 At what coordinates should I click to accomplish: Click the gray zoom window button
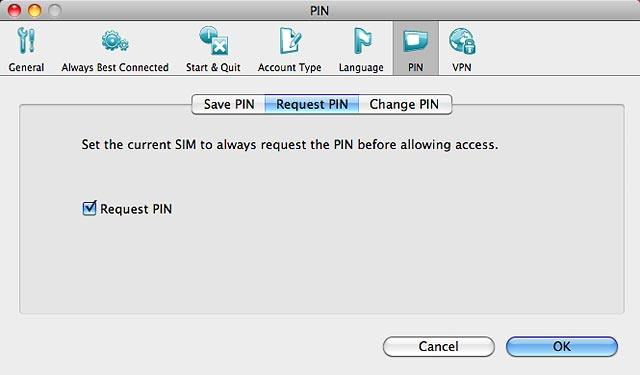[55, 10]
